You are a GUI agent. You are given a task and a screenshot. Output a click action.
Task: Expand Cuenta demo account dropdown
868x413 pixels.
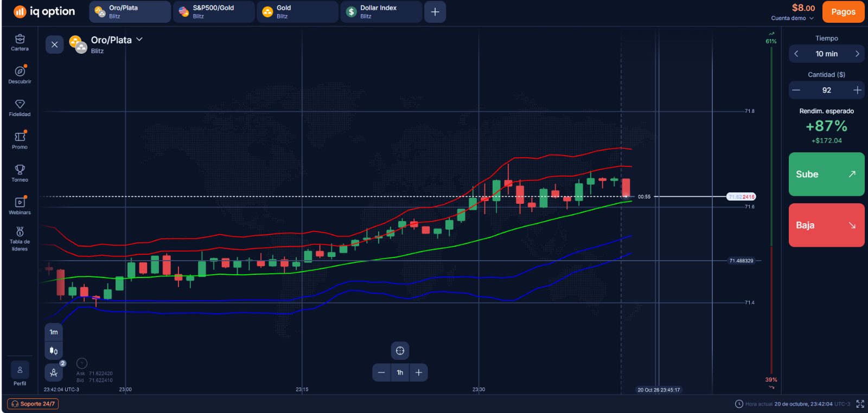[x=793, y=18]
